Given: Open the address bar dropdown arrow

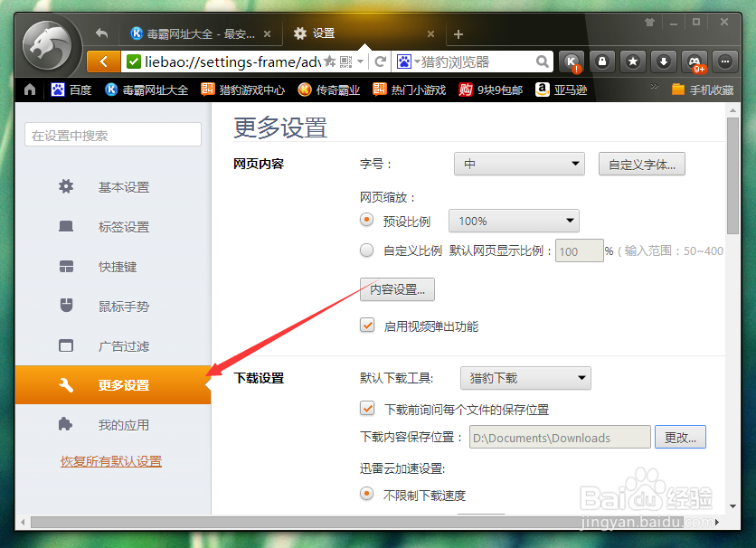Looking at the screenshot, I should [360, 61].
